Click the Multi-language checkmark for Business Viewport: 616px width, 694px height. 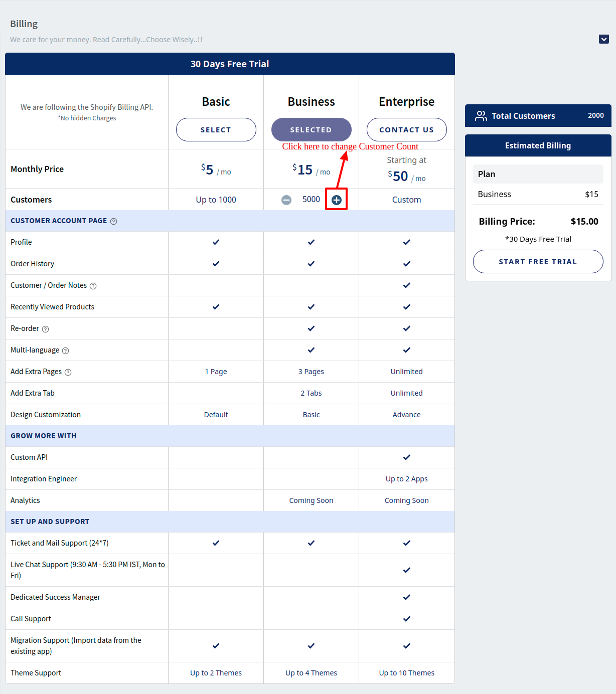coord(311,350)
